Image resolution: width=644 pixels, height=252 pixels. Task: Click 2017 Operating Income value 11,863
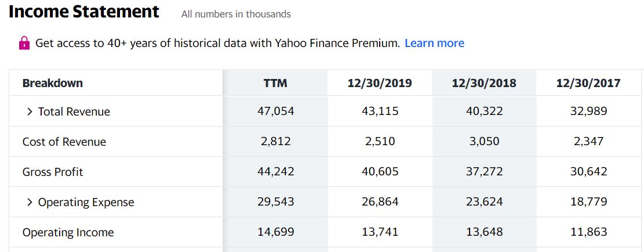[x=588, y=232]
